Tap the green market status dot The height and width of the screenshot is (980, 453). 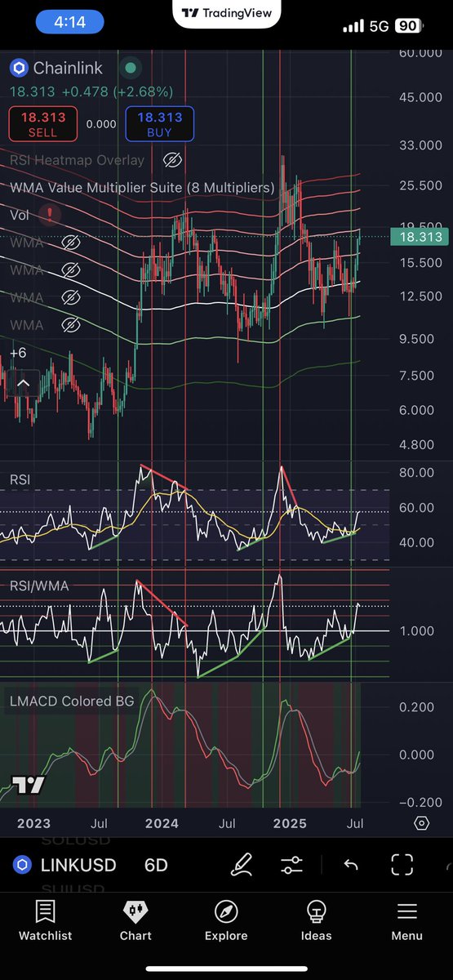(x=129, y=68)
